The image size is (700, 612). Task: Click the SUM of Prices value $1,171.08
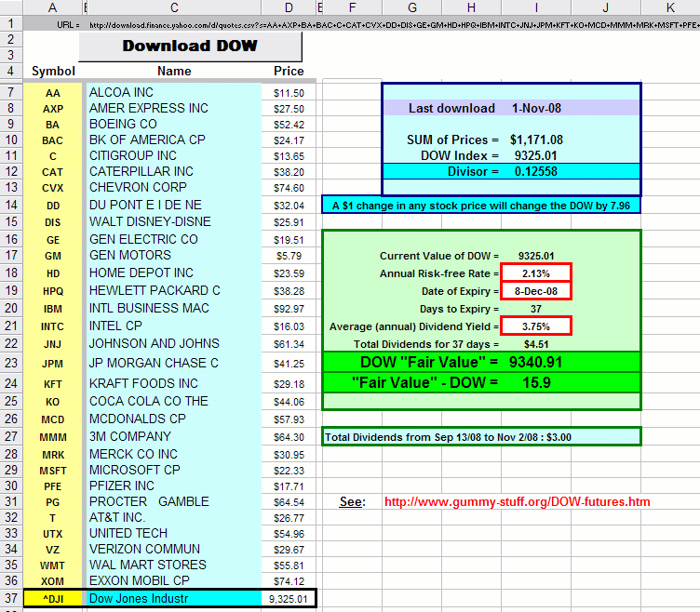click(536, 140)
